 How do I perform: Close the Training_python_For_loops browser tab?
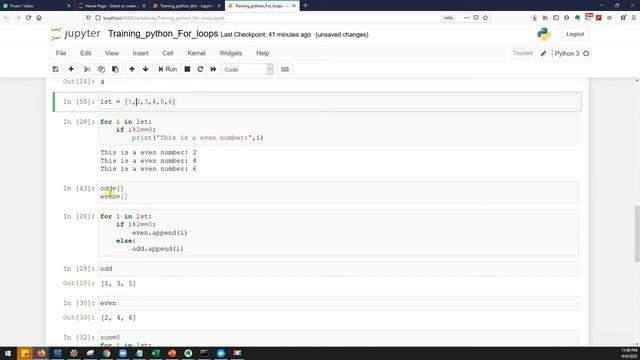(293, 6)
